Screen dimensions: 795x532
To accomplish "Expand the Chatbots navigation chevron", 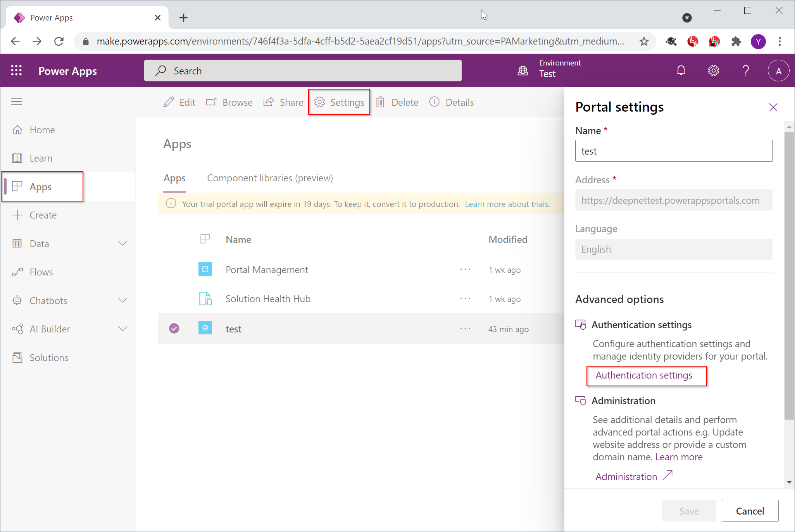I will click(x=122, y=300).
